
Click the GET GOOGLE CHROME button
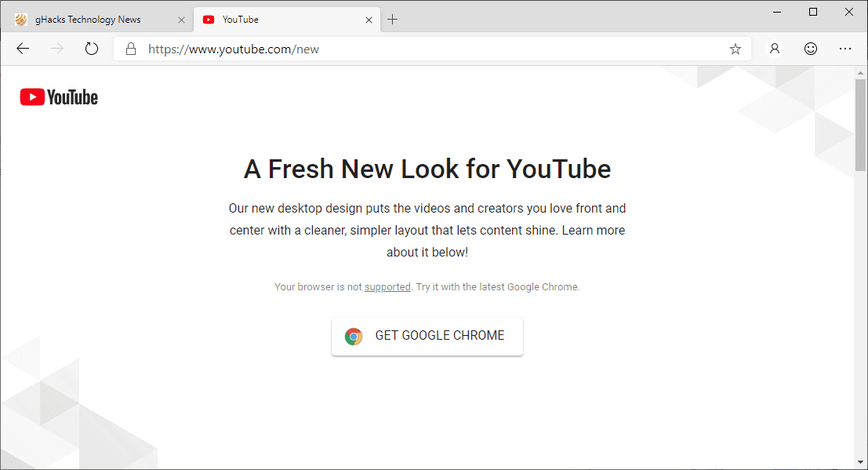point(427,336)
